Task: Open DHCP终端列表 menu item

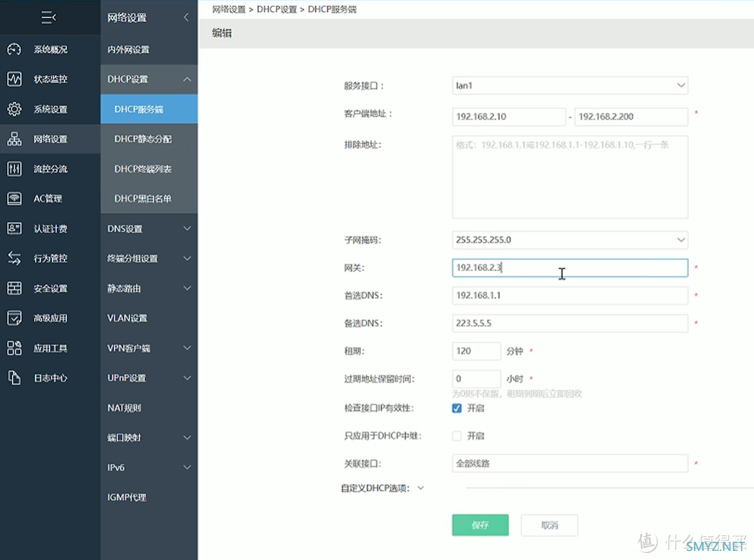Action: coord(149,169)
